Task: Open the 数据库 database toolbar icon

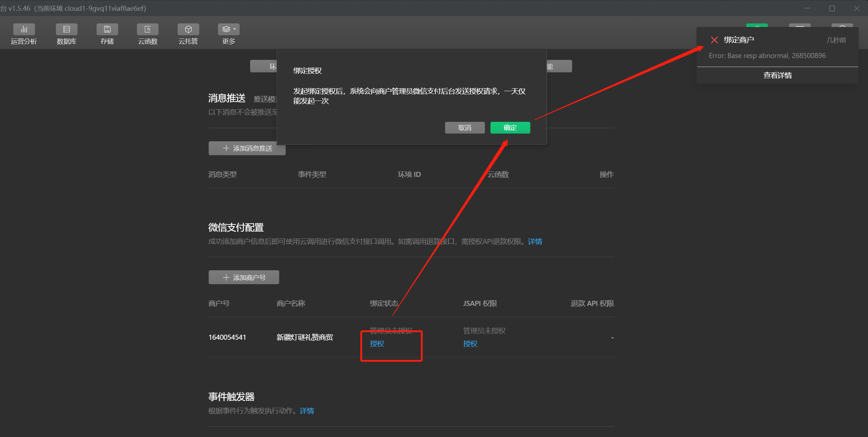Action: click(67, 30)
